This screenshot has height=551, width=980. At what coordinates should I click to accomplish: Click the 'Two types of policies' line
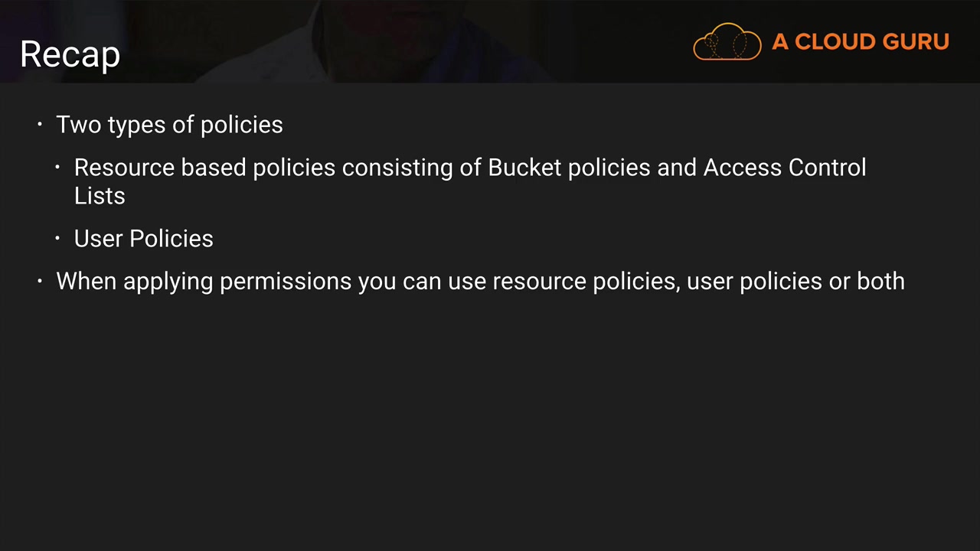tap(169, 125)
